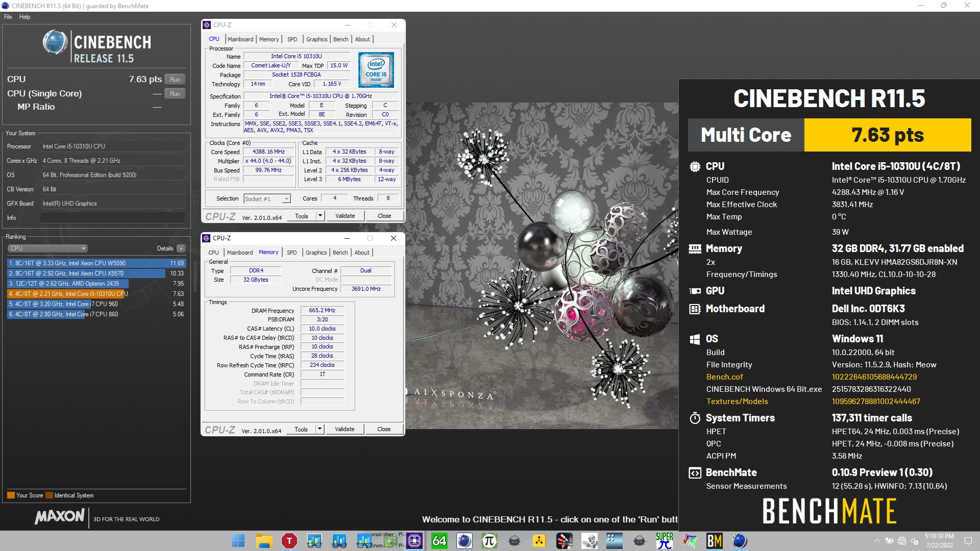The image size is (980, 551).
Task: Select the AMD Opteron 2435 ranking row
Action: pyautogui.click(x=96, y=284)
